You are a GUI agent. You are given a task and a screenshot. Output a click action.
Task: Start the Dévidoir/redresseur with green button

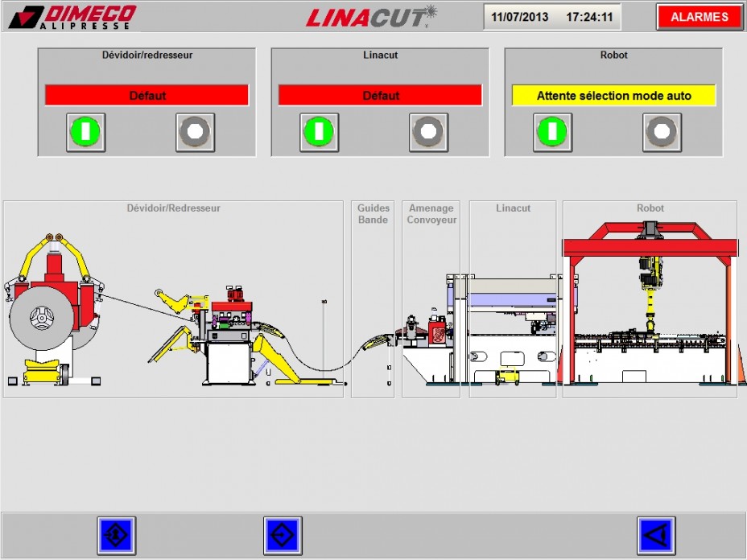point(86,133)
